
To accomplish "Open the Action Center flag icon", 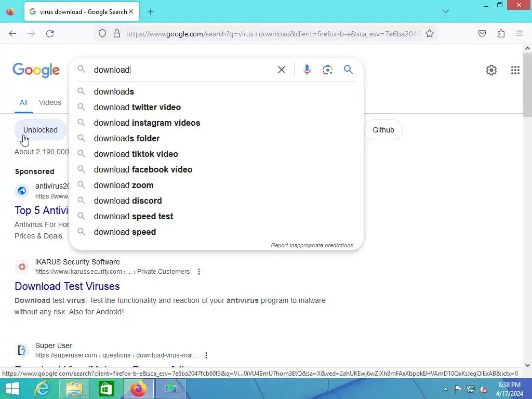I will click(x=458, y=389).
